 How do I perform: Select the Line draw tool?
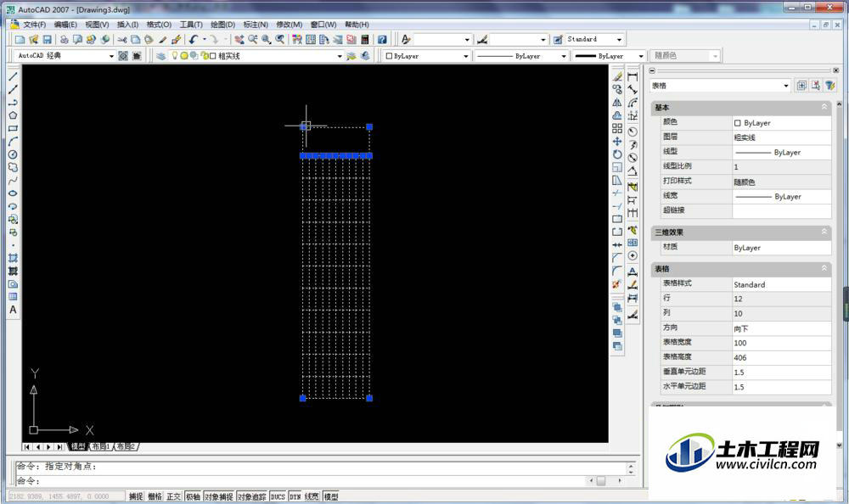pos(13,76)
